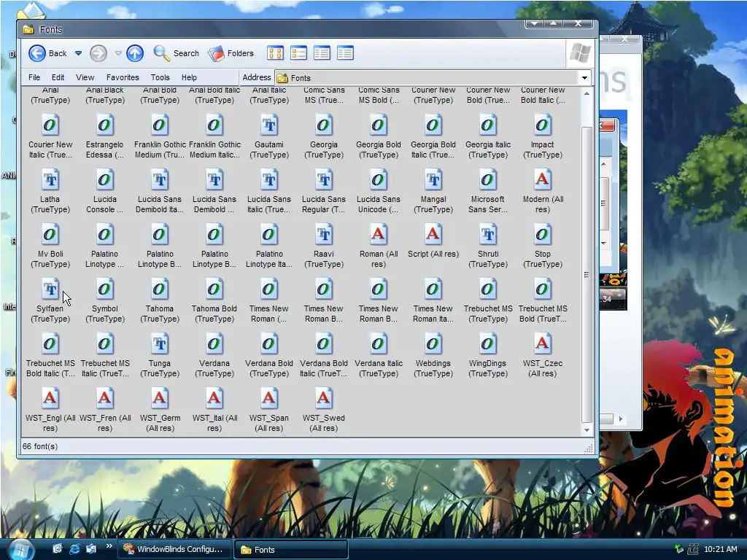The height and width of the screenshot is (560, 747).
Task: Select the Modern (All res) font icon
Action: click(543, 180)
